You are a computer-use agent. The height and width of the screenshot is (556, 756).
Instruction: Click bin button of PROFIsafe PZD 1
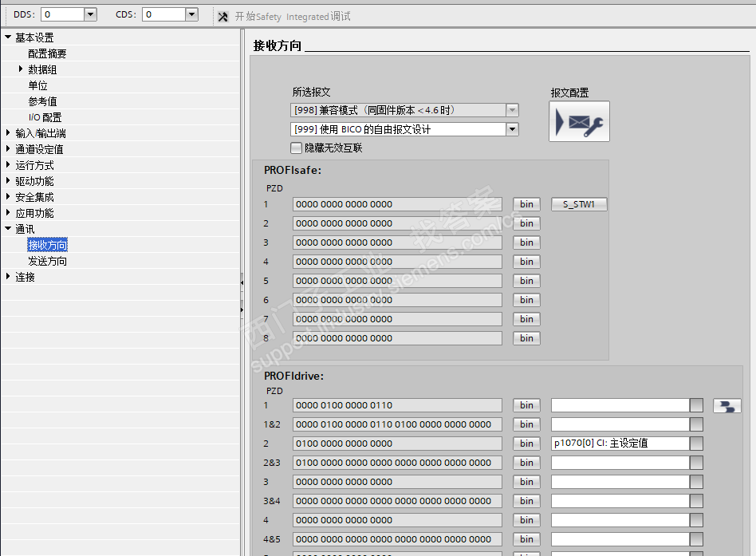(x=526, y=204)
